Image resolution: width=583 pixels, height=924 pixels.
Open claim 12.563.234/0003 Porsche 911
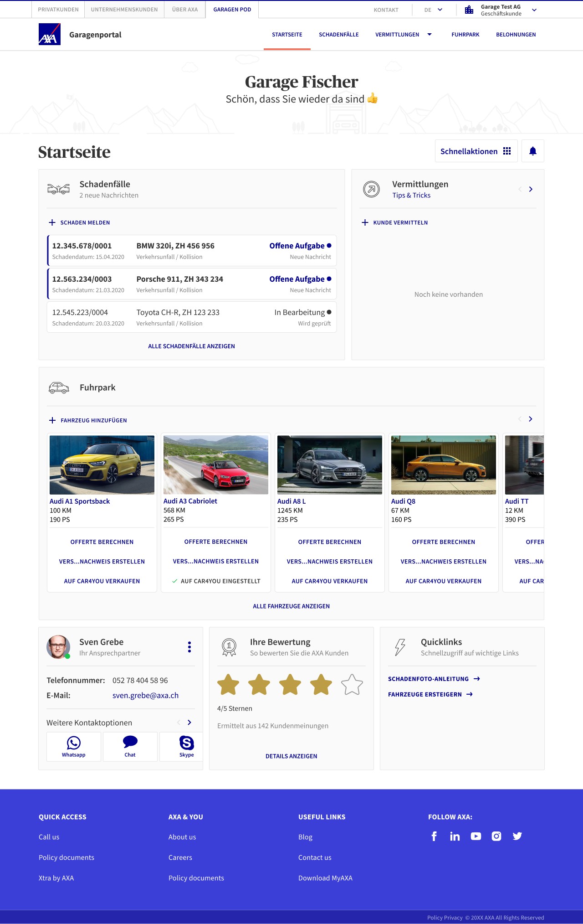coord(192,284)
